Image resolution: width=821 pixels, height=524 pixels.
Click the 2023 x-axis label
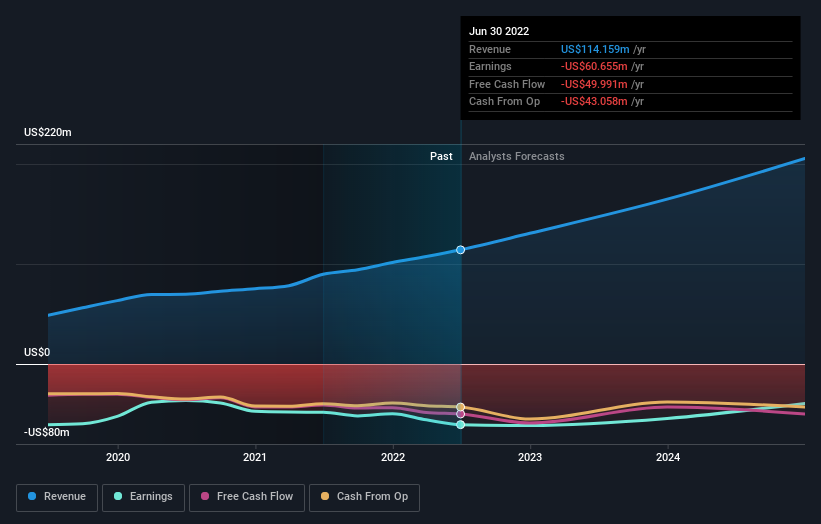530,458
